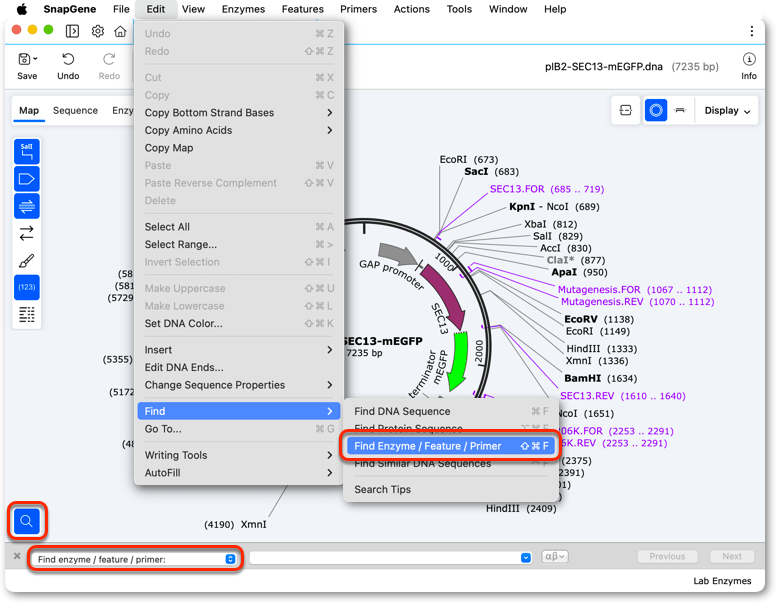
Task: Open the Actions menu
Action: (x=411, y=9)
